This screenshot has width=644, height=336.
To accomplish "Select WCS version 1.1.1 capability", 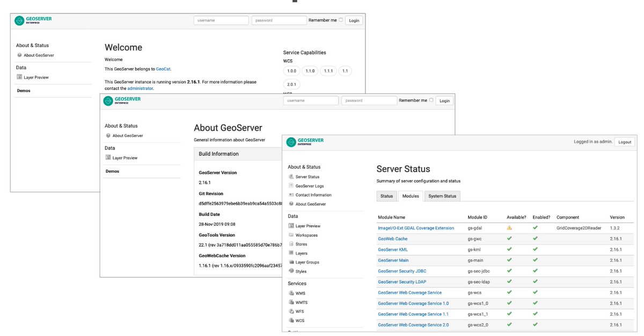I will (328, 71).
